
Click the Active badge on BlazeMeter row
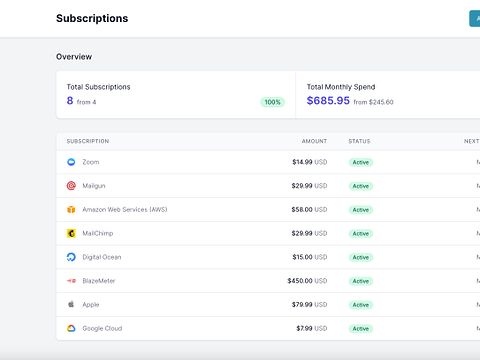click(x=361, y=281)
